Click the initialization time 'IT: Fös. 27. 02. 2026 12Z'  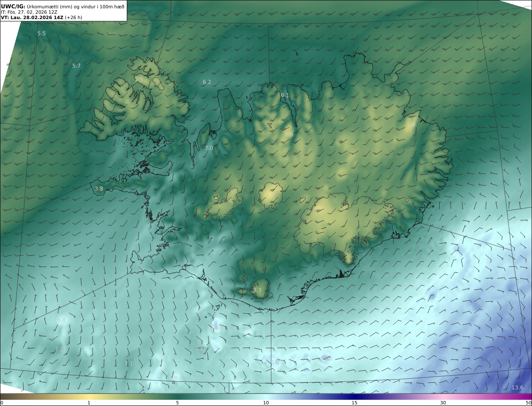pyautogui.click(x=29, y=12)
